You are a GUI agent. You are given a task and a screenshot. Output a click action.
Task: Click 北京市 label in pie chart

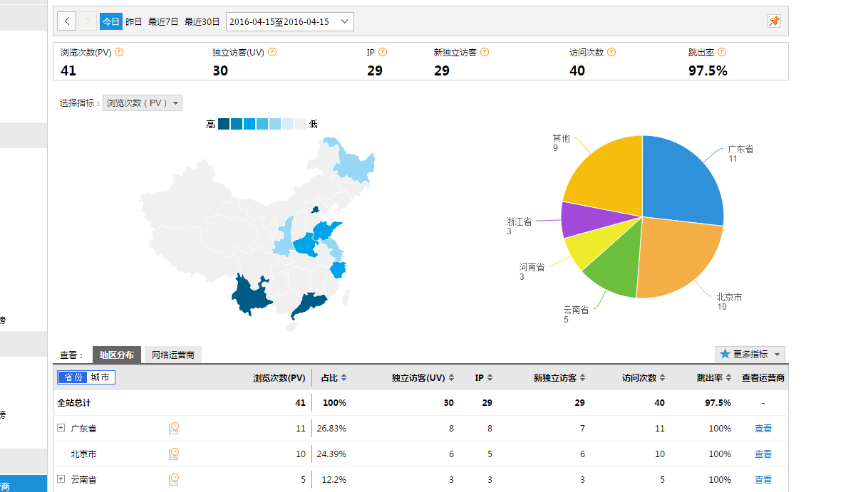coord(729,298)
